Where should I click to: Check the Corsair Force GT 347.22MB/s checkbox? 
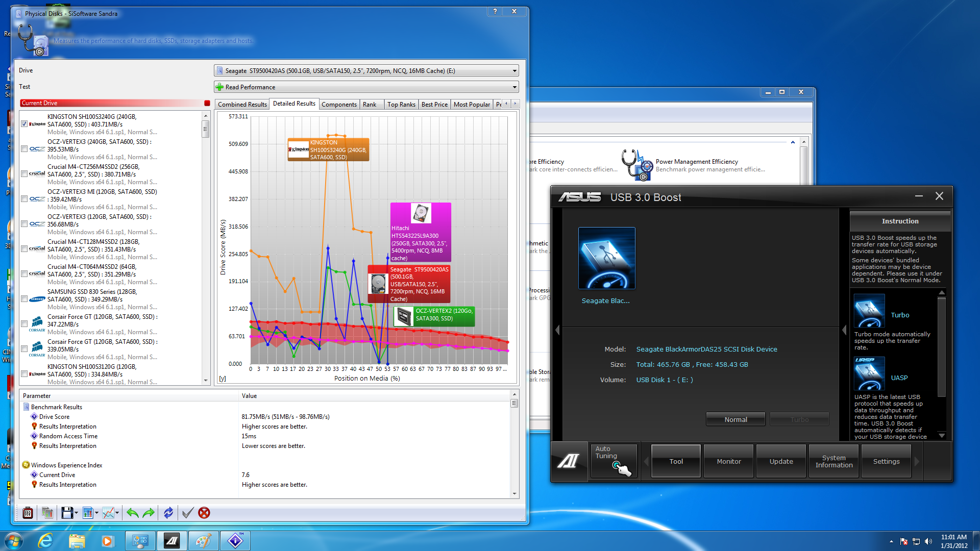pos(24,324)
